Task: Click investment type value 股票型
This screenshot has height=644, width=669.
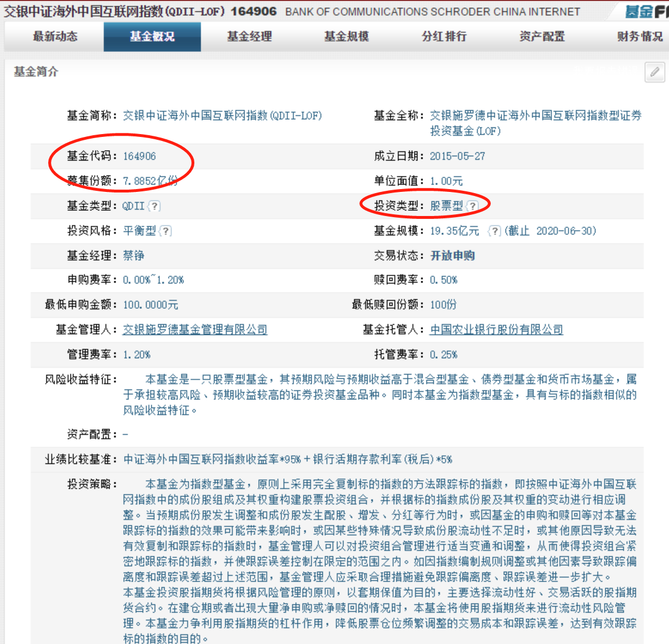Action: pyautogui.click(x=446, y=206)
